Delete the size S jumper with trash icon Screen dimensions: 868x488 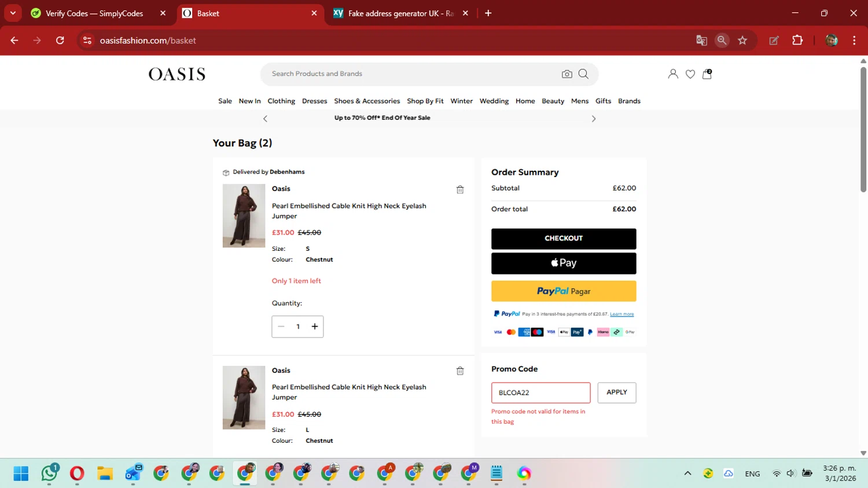click(x=460, y=190)
